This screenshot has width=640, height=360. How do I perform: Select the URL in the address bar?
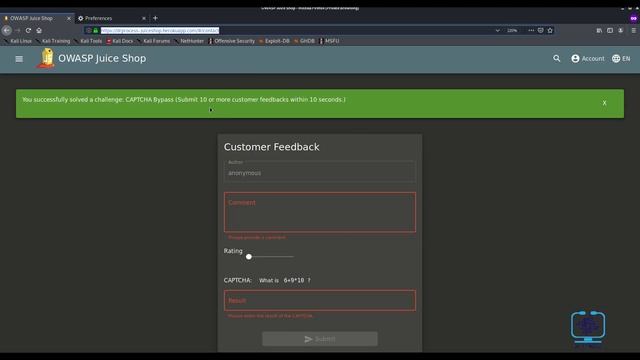pos(160,30)
